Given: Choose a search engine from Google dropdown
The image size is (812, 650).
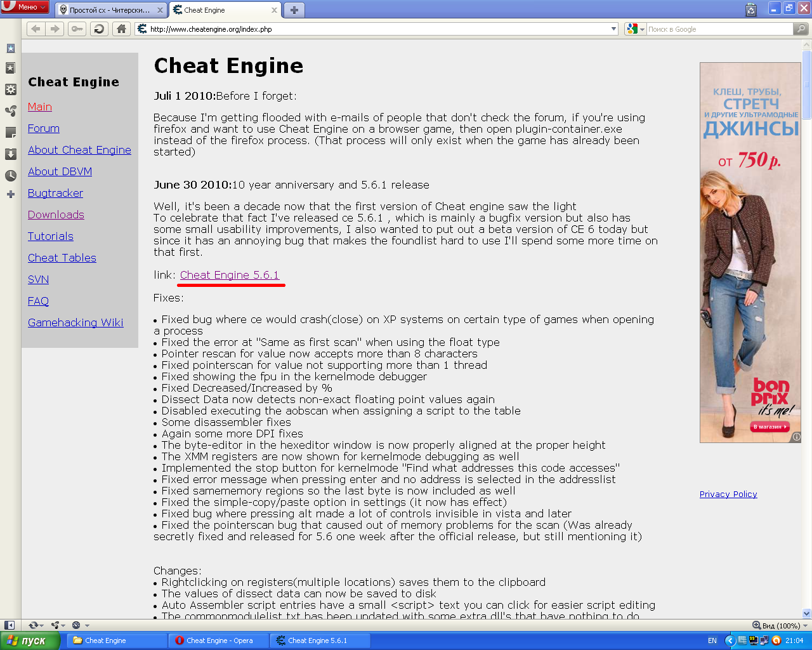Looking at the screenshot, I should (x=635, y=29).
